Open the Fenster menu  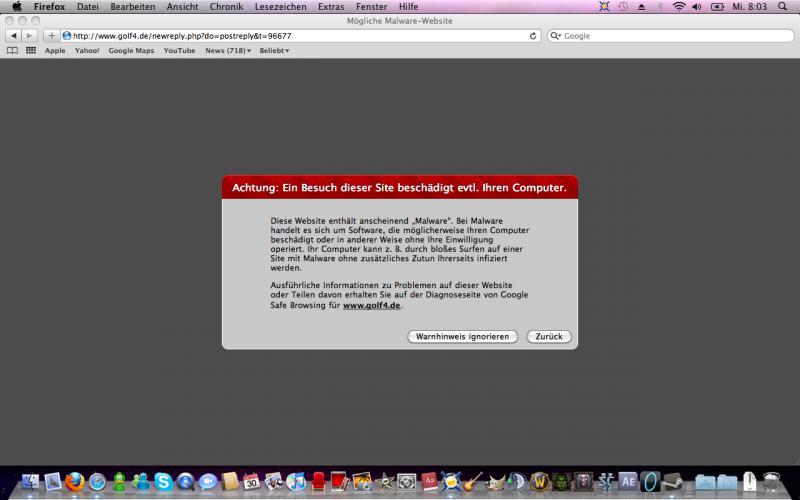(x=371, y=7)
